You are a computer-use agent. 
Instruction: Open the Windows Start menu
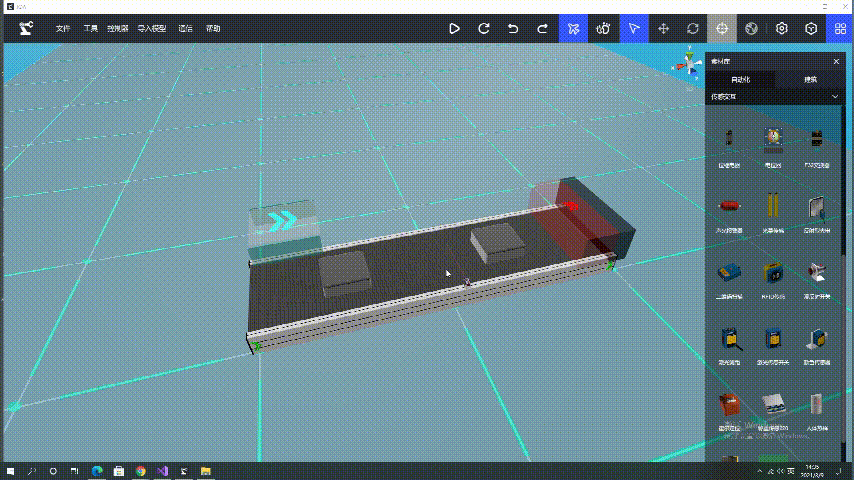point(10,471)
